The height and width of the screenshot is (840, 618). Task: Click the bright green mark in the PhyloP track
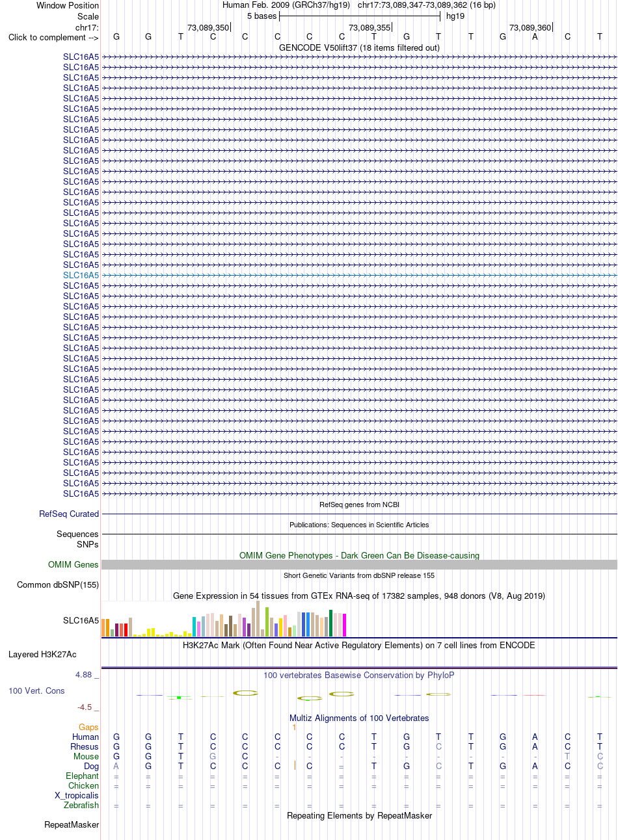[178, 698]
